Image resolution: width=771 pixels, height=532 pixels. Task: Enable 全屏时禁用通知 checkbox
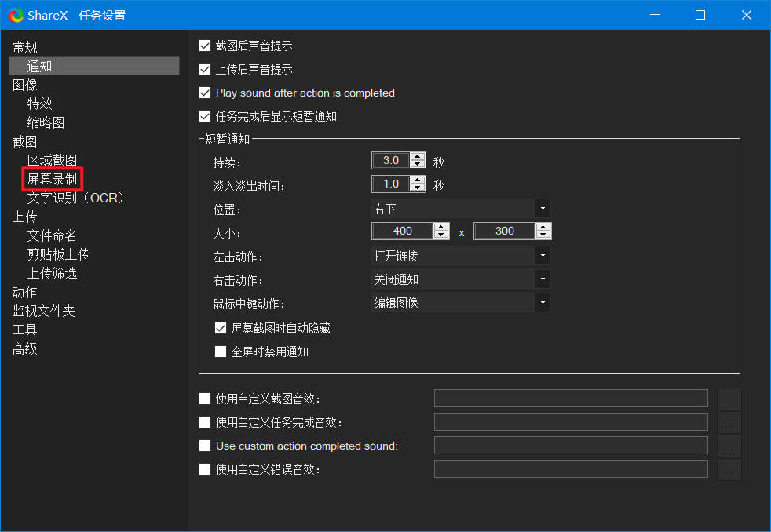pyautogui.click(x=221, y=352)
